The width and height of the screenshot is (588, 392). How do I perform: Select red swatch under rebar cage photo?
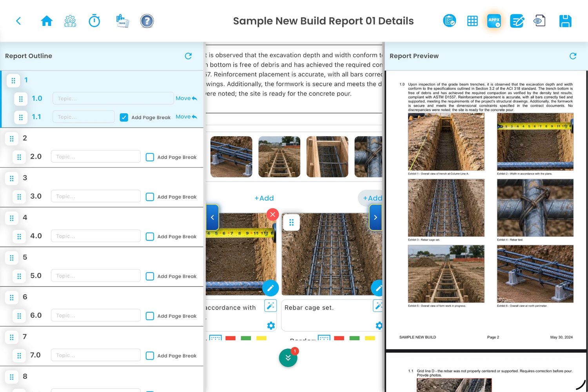339,338
